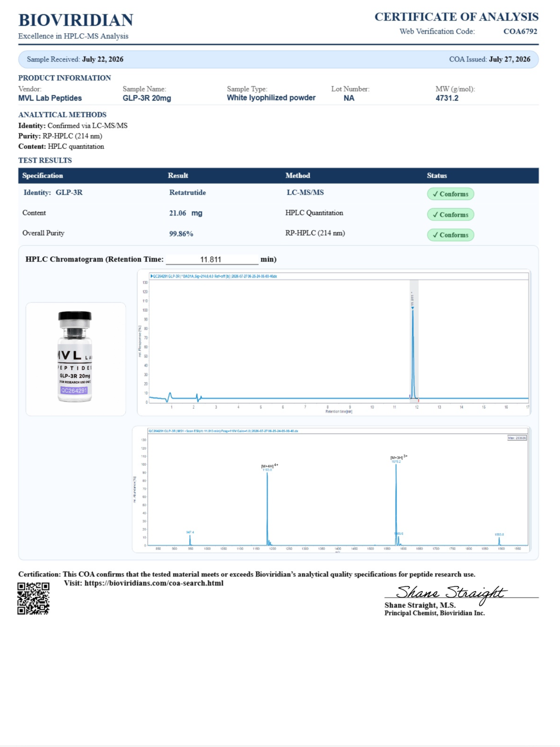Click the Specification column header
This screenshot has height=747, width=560.
pyautogui.click(x=42, y=176)
